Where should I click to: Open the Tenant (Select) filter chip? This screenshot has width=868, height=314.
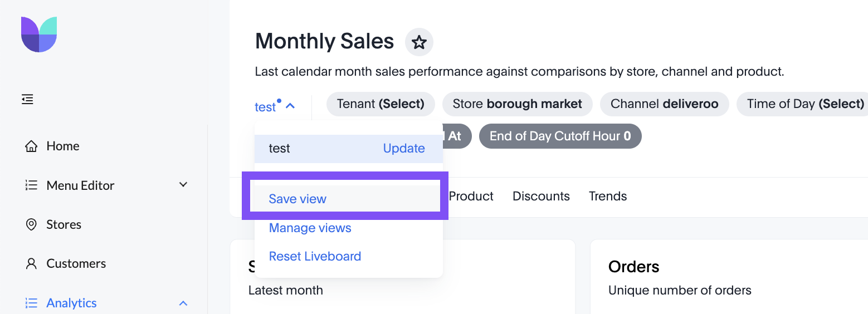click(x=381, y=104)
